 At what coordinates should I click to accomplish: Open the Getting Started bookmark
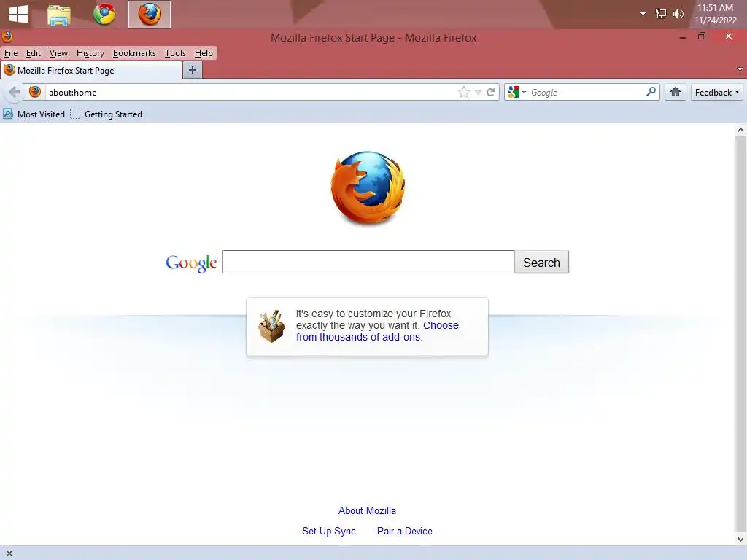(107, 114)
